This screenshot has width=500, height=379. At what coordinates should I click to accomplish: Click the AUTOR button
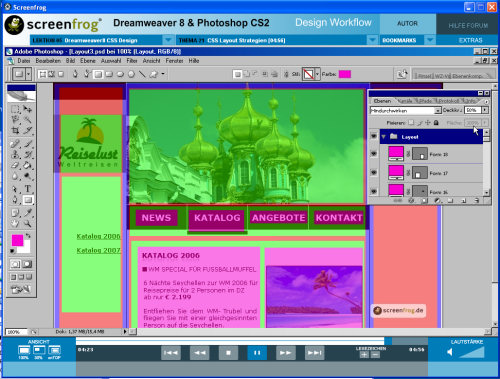pos(407,24)
